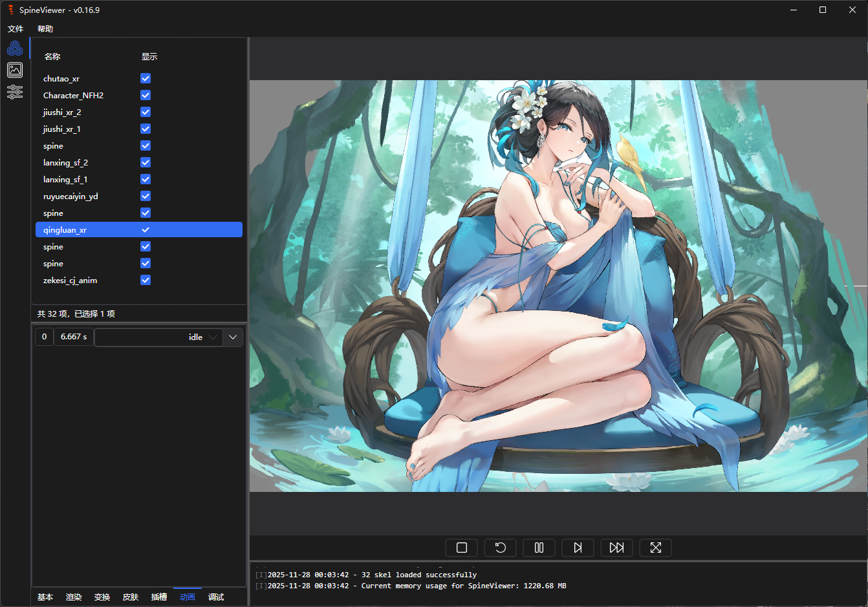Viewport: 868px width, 607px height.
Task: Toggle display checkbox for lanxing_sf_1
Action: [x=146, y=179]
